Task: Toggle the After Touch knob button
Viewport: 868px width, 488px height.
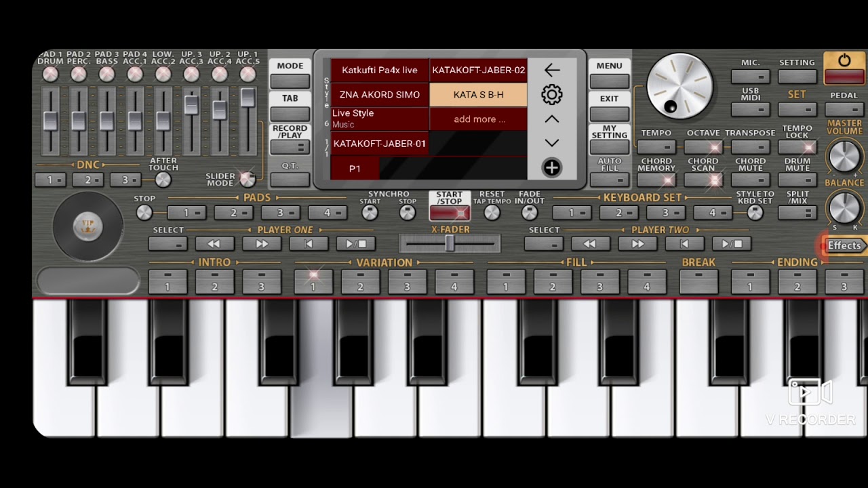Action: [x=163, y=180]
